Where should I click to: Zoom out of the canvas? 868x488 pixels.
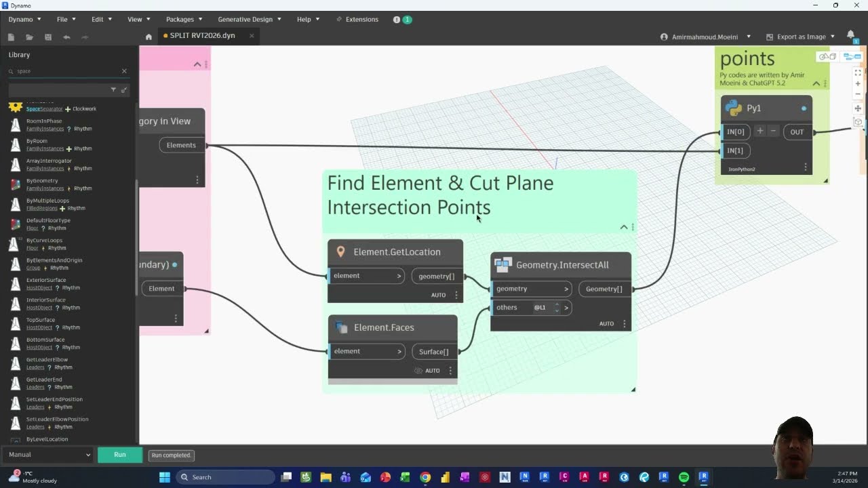coord(858,94)
